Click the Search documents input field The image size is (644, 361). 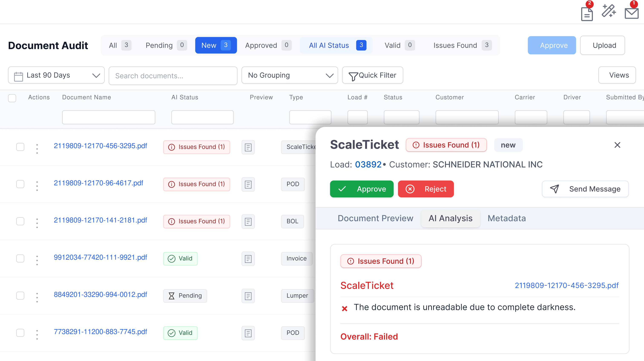(x=173, y=76)
